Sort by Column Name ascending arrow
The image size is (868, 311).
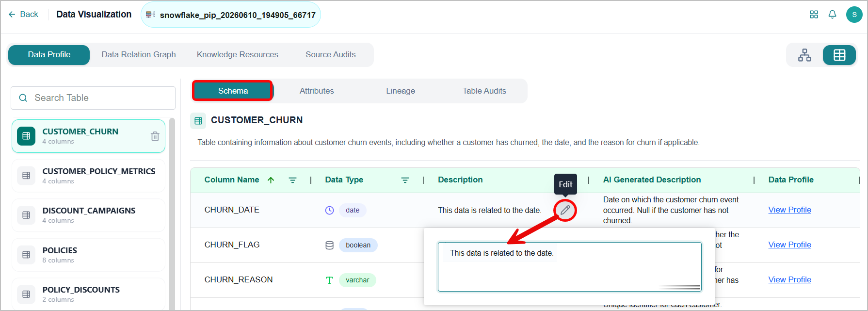click(271, 180)
